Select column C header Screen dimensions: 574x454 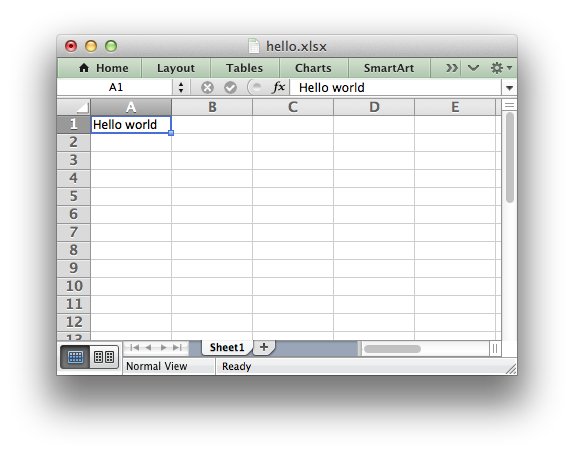pos(293,107)
